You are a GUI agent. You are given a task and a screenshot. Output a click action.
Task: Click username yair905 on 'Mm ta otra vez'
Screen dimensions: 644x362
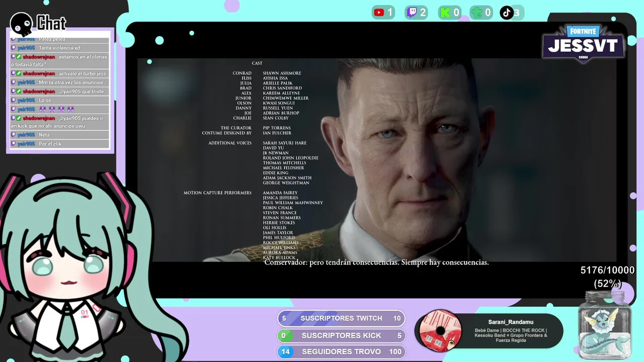click(x=26, y=82)
